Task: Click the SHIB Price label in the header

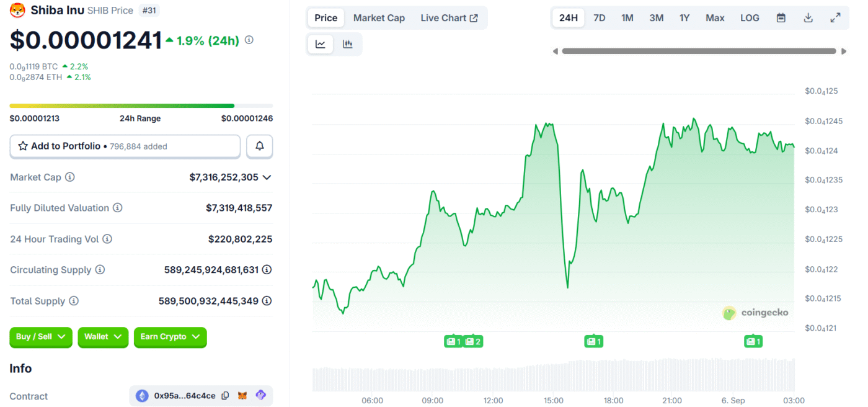Action: pyautogui.click(x=110, y=11)
